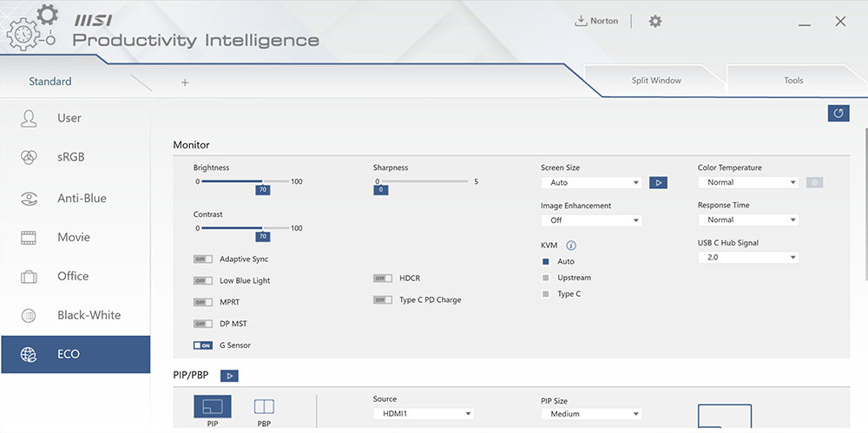Switch to the Split Window tab

click(656, 81)
